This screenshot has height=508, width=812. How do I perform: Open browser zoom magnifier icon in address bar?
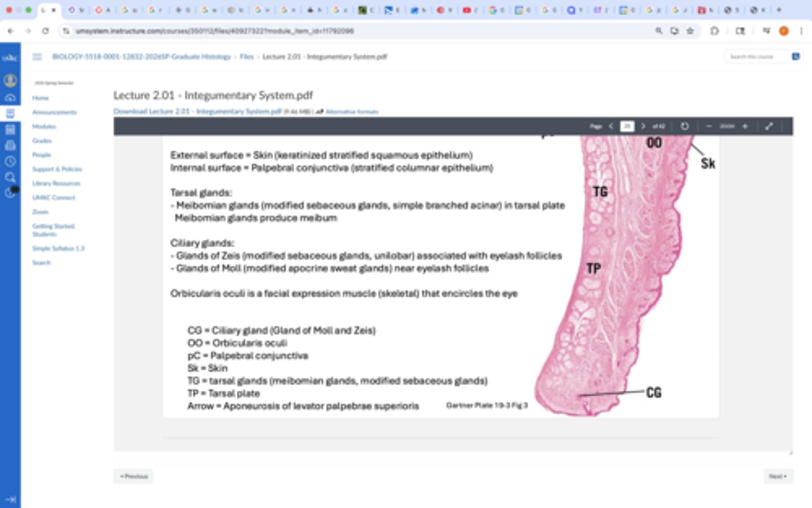click(659, 31)
